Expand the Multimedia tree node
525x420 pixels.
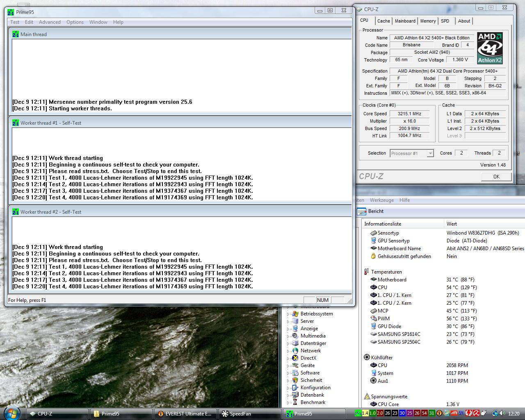[x=288, y=336]
